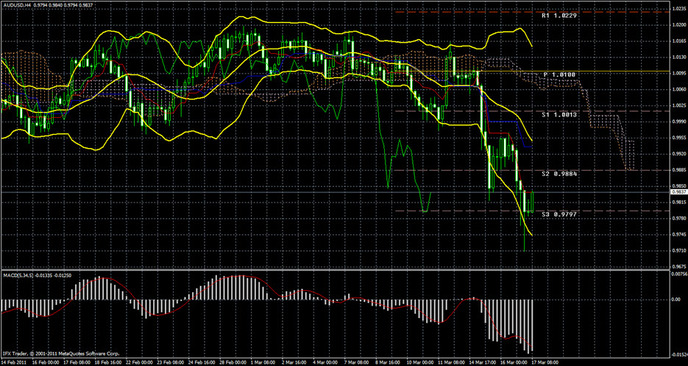Viewport: 688px width, 366px height.
Task: Select the R1 1.0229 resistance label
Action: 558,15
